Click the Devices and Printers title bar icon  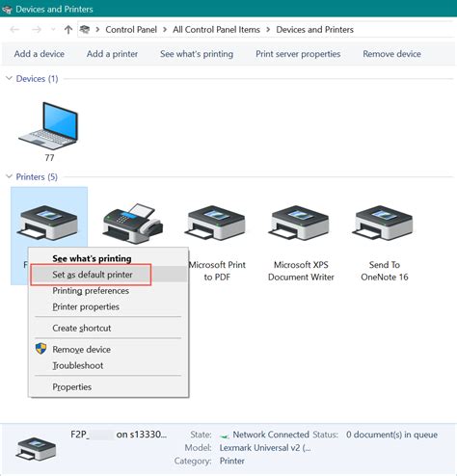[x=7, y=10]
